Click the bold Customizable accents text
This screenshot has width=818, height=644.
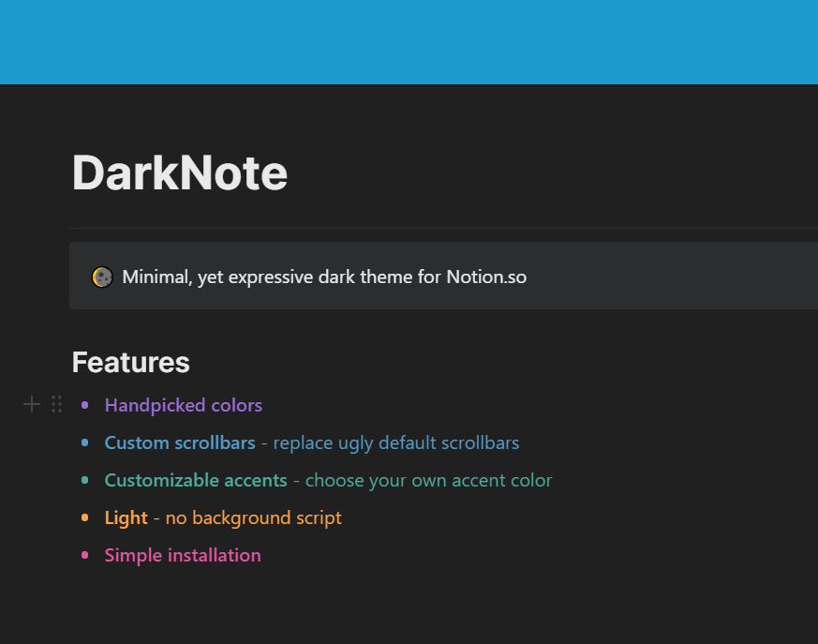tap(196, 480)
